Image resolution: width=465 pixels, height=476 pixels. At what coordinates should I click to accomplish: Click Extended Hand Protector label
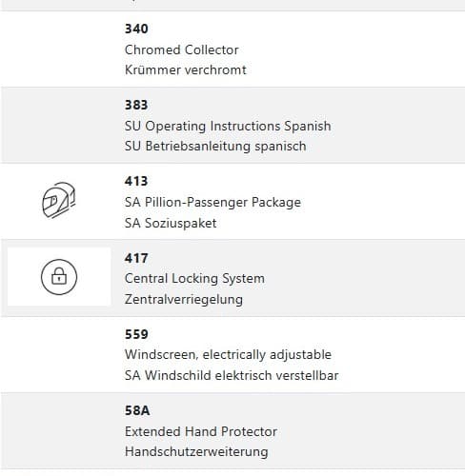[201, 431]
